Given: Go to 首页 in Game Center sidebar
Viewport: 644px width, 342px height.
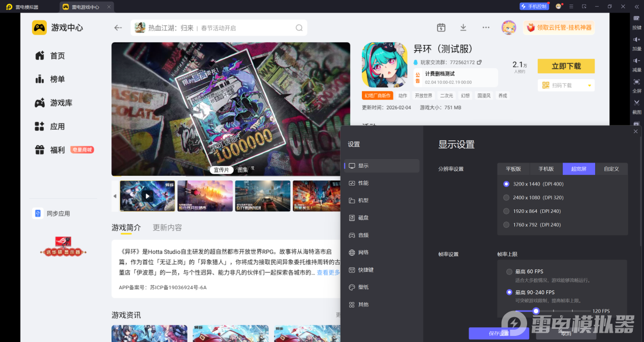Looking at the screenshot, I should (50, 56).
